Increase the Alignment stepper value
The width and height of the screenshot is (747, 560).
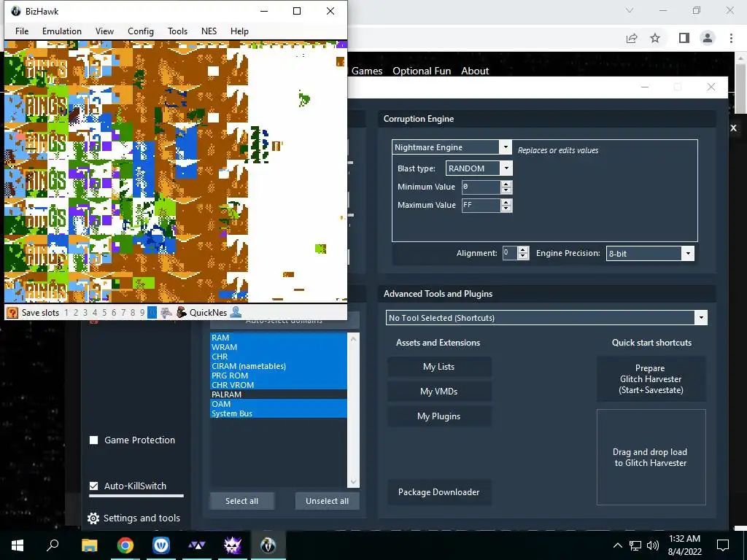[x=523, y=249]
